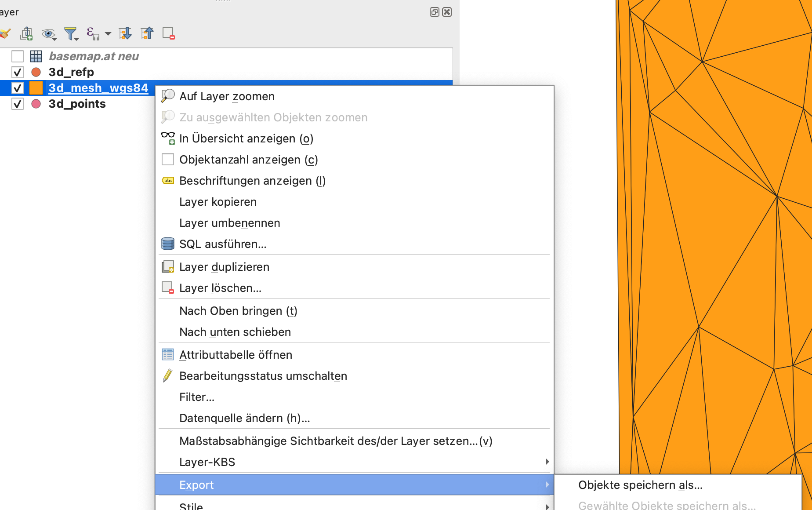This screenshot has width=812, height=510.
Task: Select the 3d_points layer in the tree
Action: coord(77,104)
